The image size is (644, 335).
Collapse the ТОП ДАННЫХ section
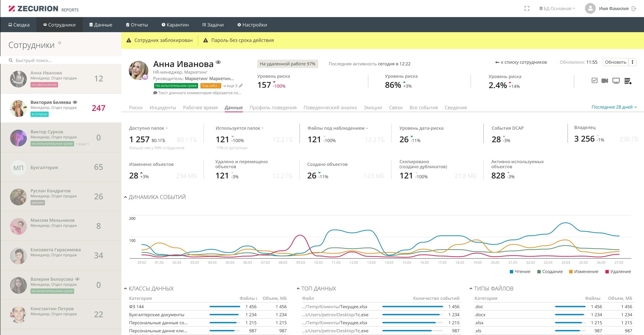point(298,289)
